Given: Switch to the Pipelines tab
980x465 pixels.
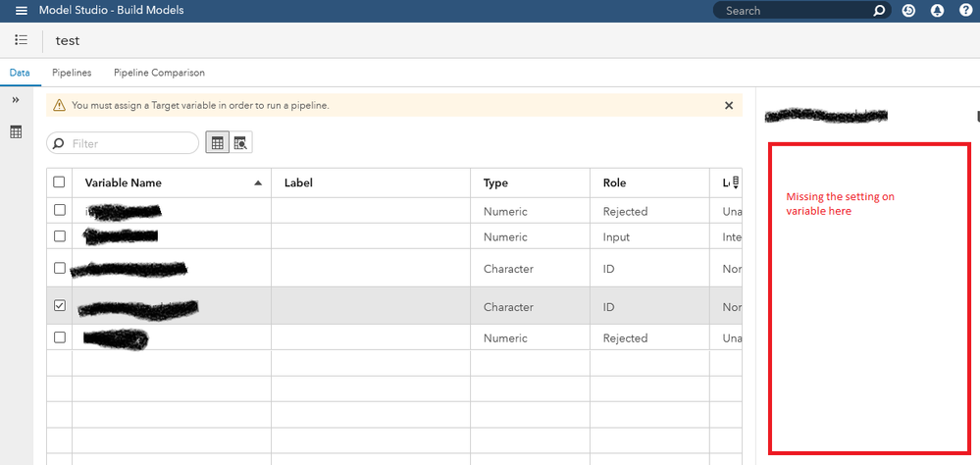Looking at the screenshot, I should (x=72, y=73).
